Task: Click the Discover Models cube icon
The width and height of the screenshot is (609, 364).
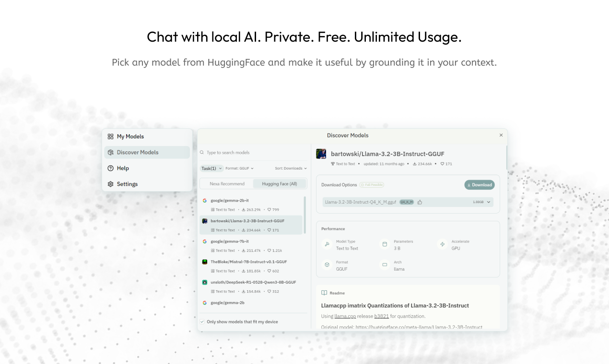Action: click(x=111, y=152)
